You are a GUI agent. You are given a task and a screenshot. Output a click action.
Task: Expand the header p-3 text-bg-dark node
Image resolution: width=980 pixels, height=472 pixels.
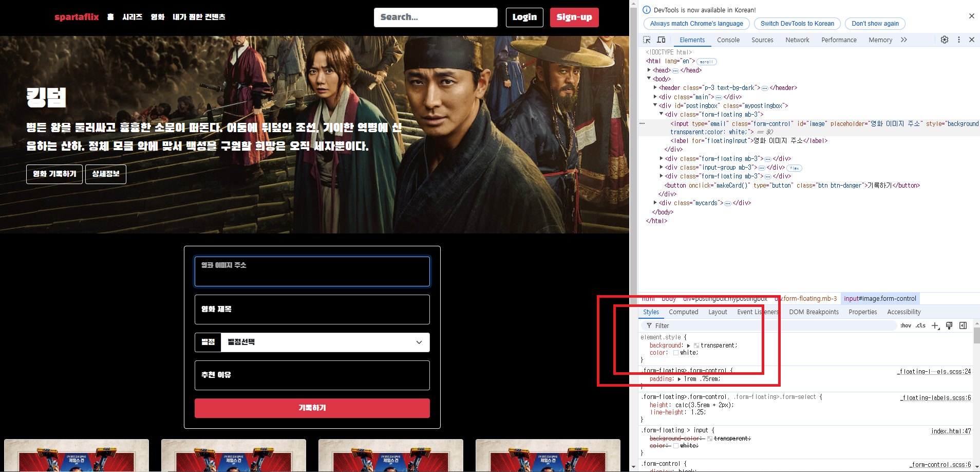[x=655, y=87]
